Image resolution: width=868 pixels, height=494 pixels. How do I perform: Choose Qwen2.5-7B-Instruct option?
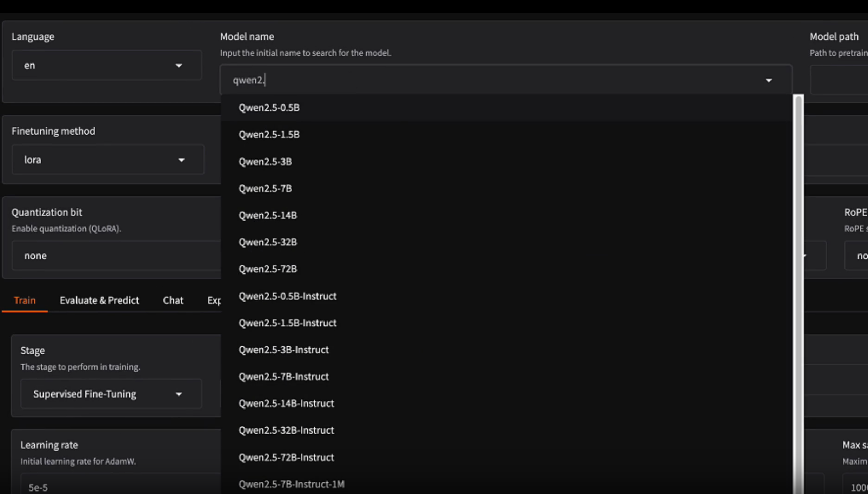coord(506,377)
